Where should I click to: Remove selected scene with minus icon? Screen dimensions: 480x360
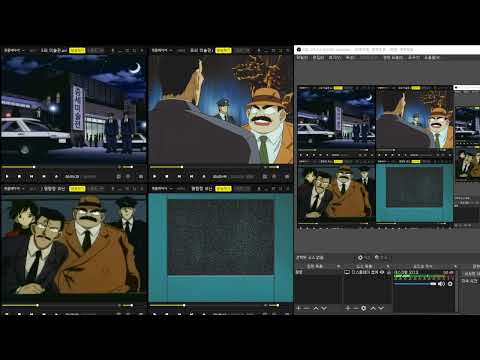click(x=307, y=308)
